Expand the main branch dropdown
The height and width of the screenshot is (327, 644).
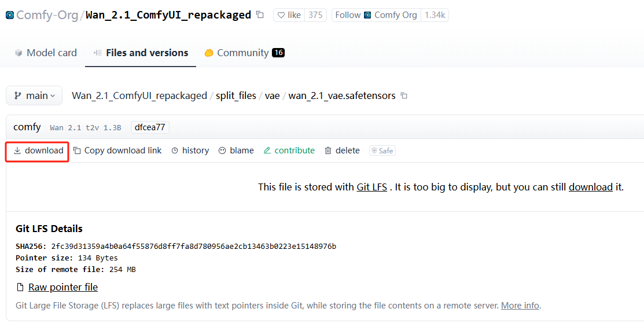point(34,95)
